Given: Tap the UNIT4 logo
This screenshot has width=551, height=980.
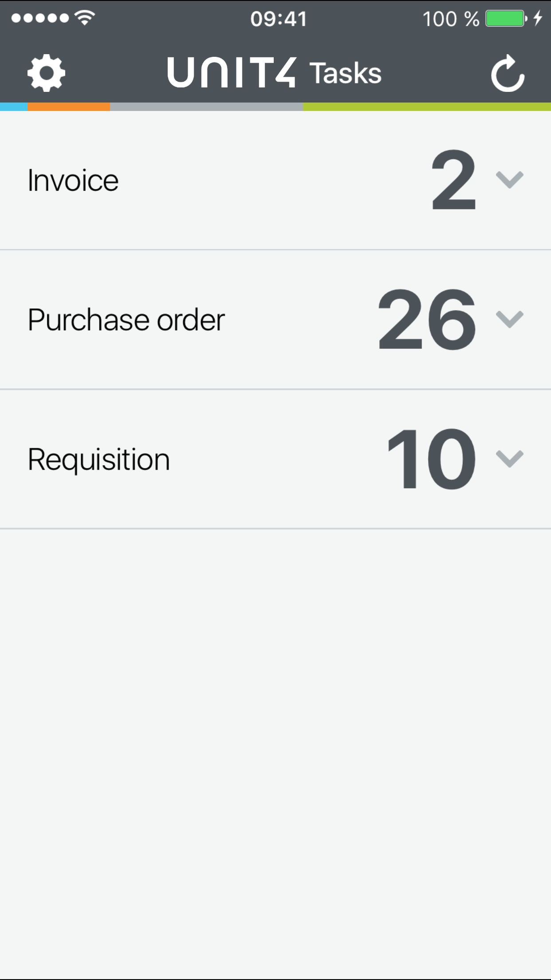Looking at the screenshot, I should click(x=232, y=73).
